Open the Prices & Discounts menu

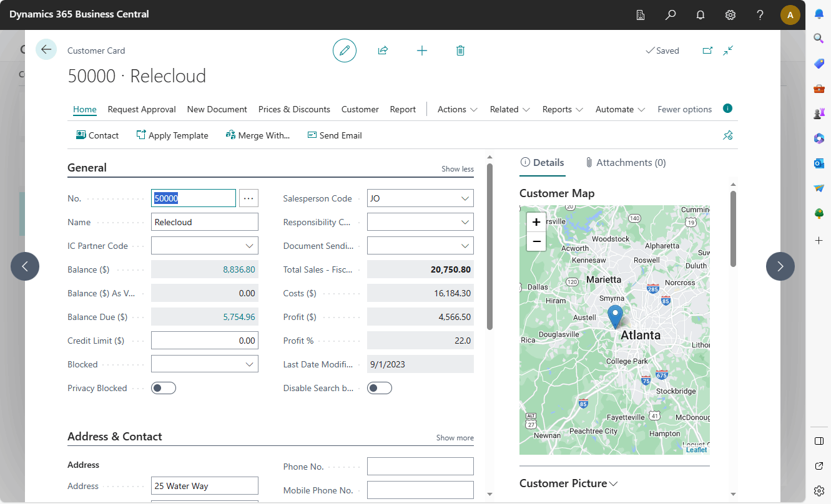[294, 109]
